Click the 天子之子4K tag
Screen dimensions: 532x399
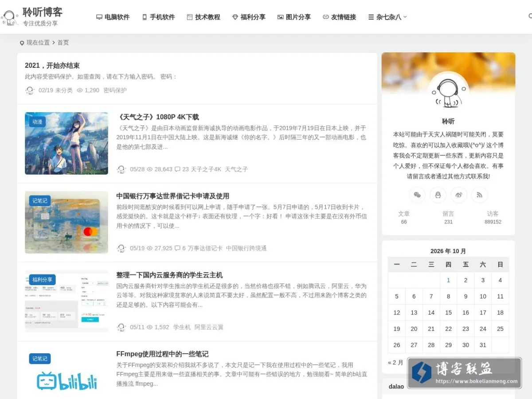click(206, 169)
